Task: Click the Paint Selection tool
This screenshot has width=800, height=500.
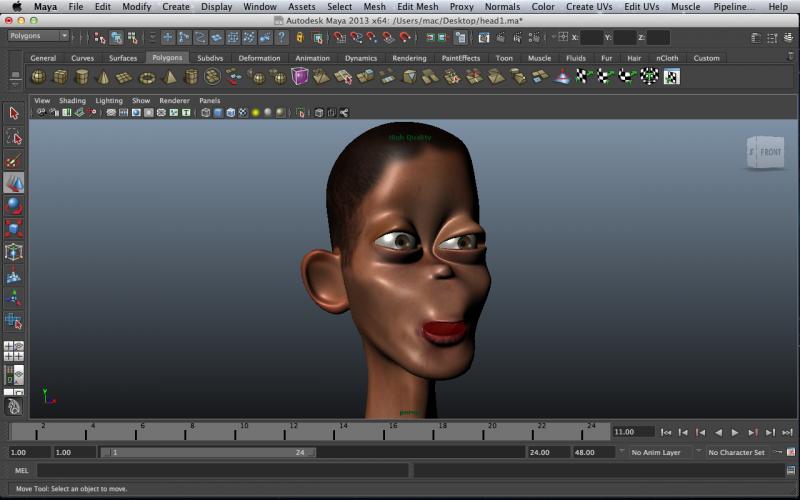Action: [x=14, y=160]
